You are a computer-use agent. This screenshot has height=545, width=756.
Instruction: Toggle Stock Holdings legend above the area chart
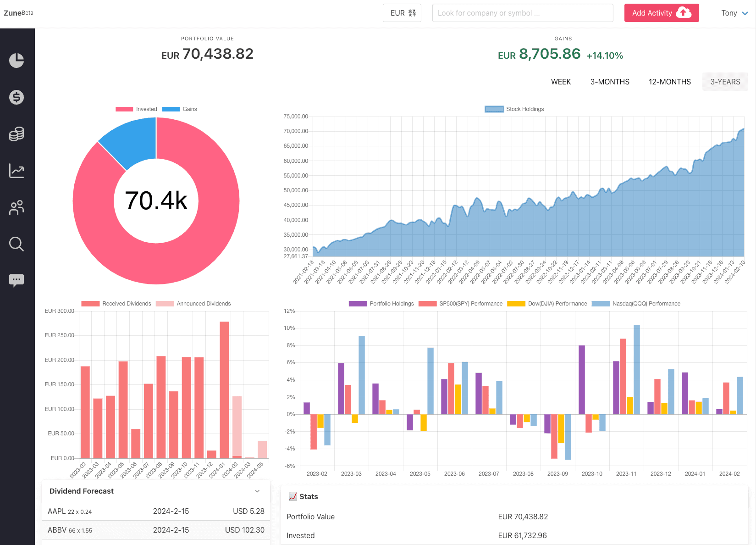(x=514, y=109)
